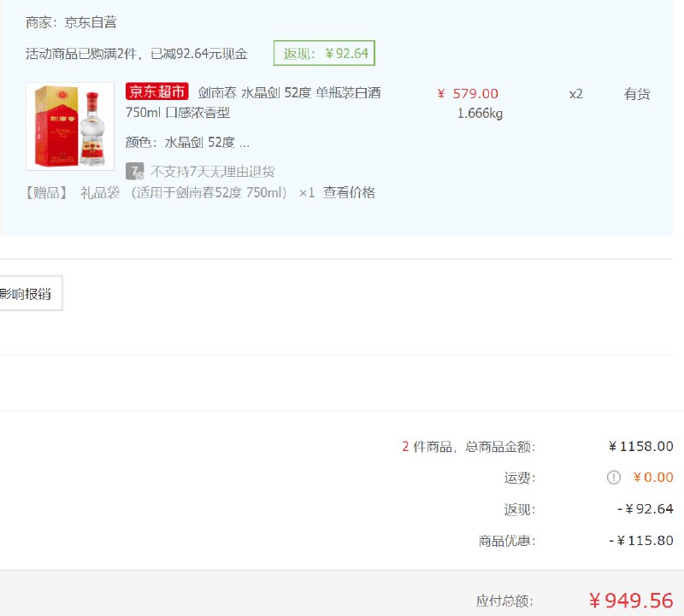Click the 有货 stock status label

click(637, 94)
